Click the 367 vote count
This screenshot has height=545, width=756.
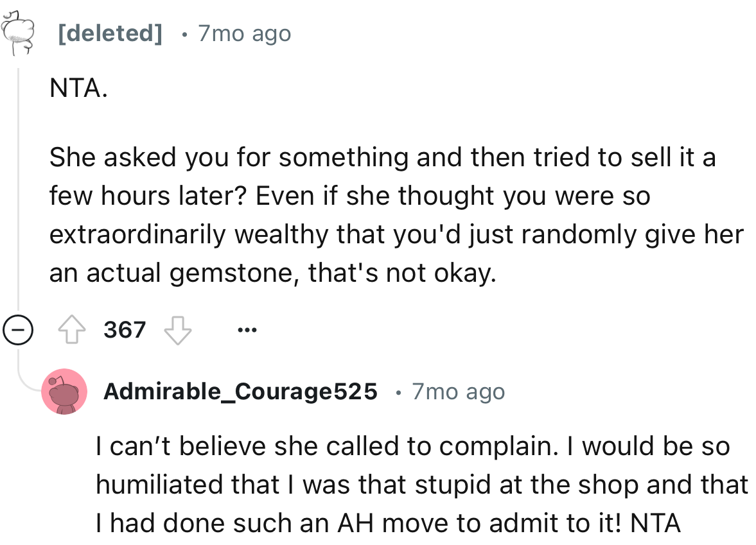[x=125, y=331]
